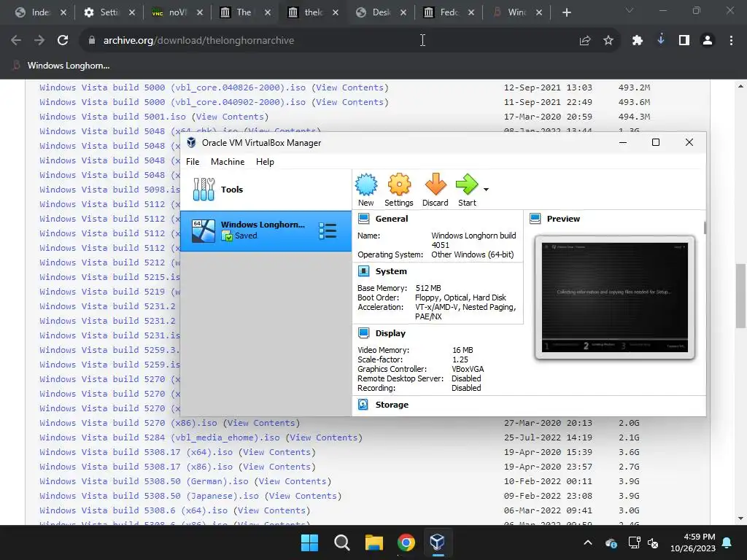
Task: Click the Display section header
Action: click(x=390, y=333)
